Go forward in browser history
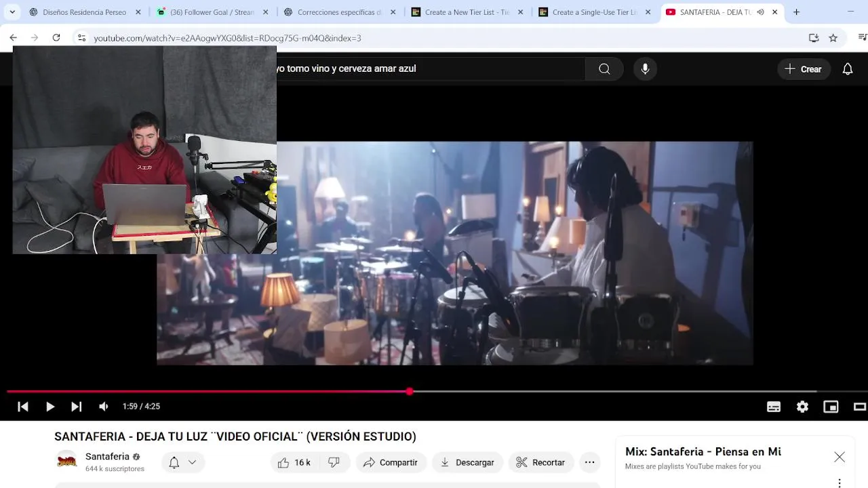 [35, 38]
